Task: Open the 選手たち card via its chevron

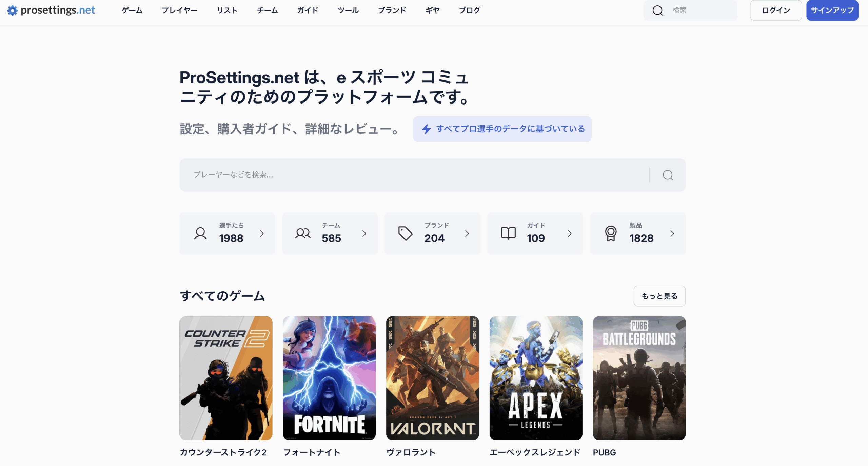Action: click(261, 234)
